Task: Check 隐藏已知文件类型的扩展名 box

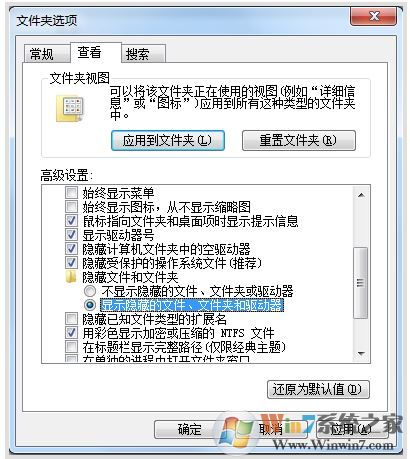Action: [71, 319]
